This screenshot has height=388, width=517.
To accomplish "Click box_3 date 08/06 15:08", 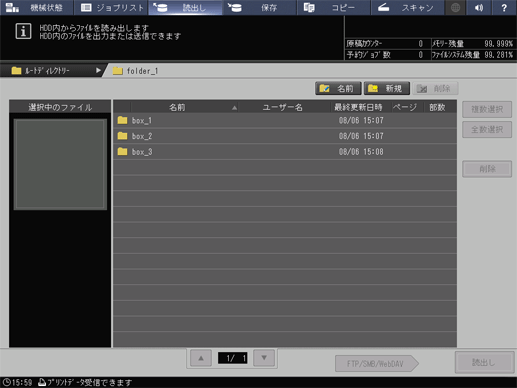I will [361, 152].
